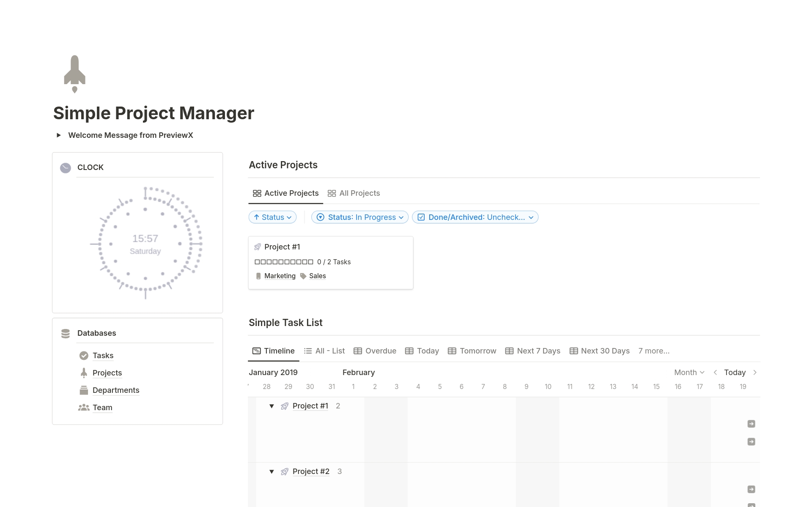The height and width of the screenshot is (507, 812).
Task: Open the Month timeline scale dropdown
Action: [x=689, y=373]
